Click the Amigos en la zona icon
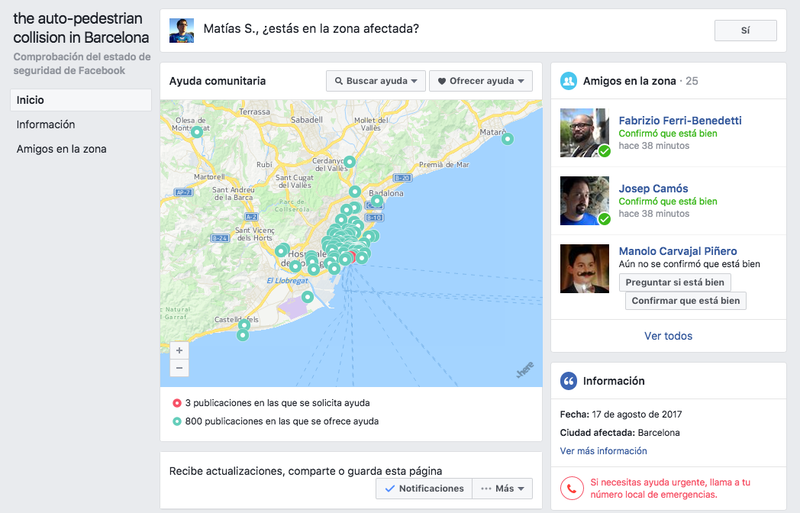 (568, 81)
